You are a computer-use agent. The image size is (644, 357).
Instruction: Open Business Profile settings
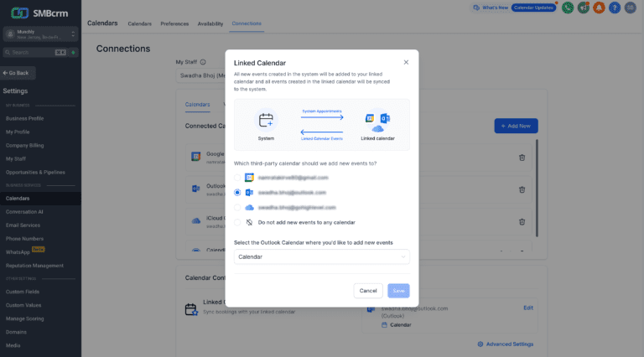pos(24,119)
